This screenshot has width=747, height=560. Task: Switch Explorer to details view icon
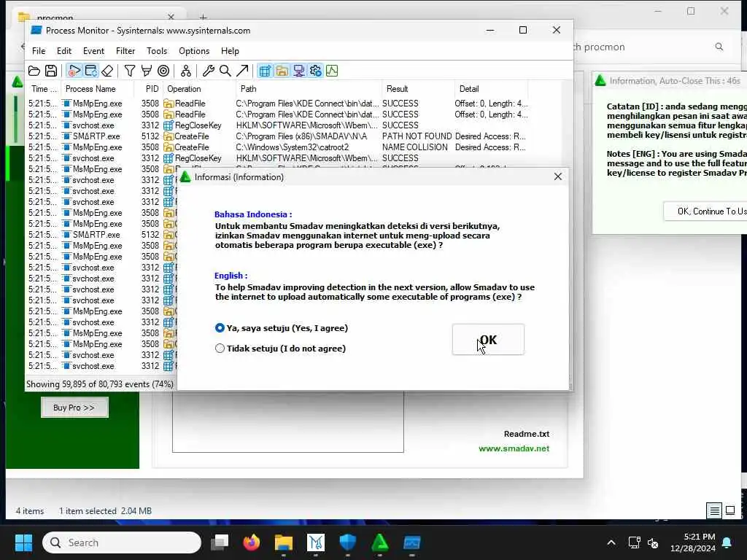(x=715, y=511)
